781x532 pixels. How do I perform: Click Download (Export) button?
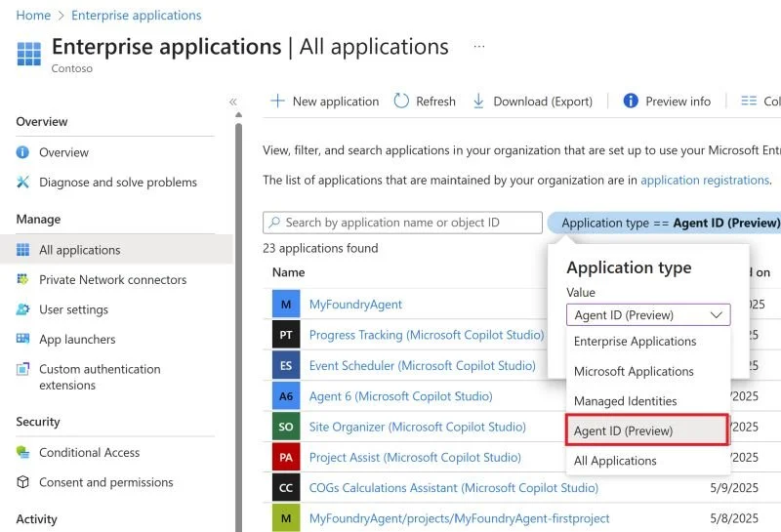click(x=532, y=102)
